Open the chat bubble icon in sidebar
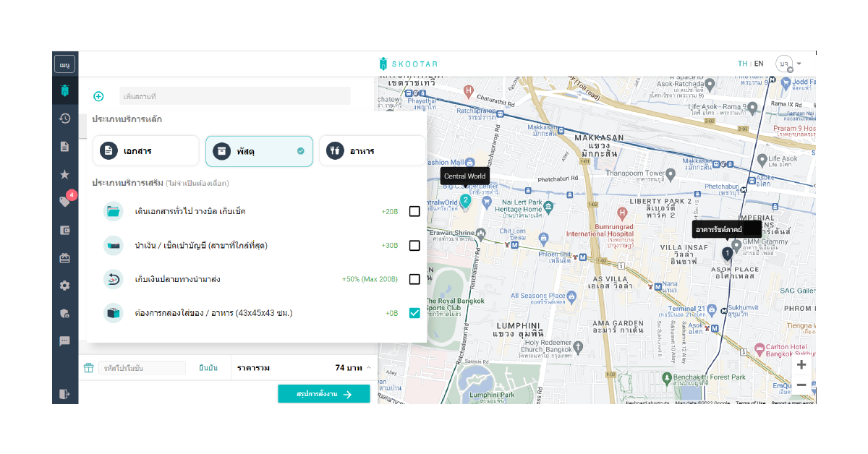Screen dimensions: 868x454 (64, 340)
